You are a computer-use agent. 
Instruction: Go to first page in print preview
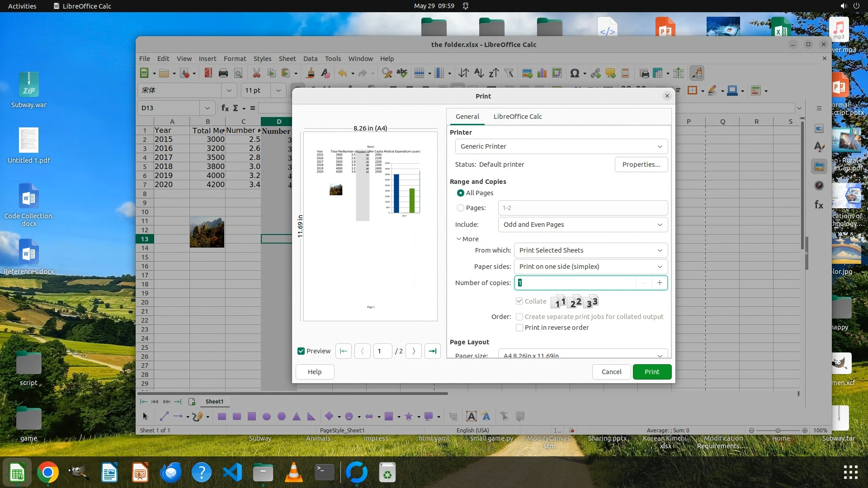tap(344, 351)
